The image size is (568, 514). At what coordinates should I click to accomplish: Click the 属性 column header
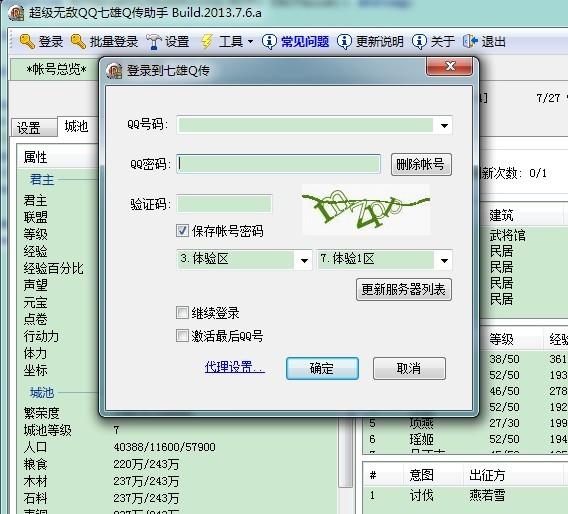tap(36, 157)
